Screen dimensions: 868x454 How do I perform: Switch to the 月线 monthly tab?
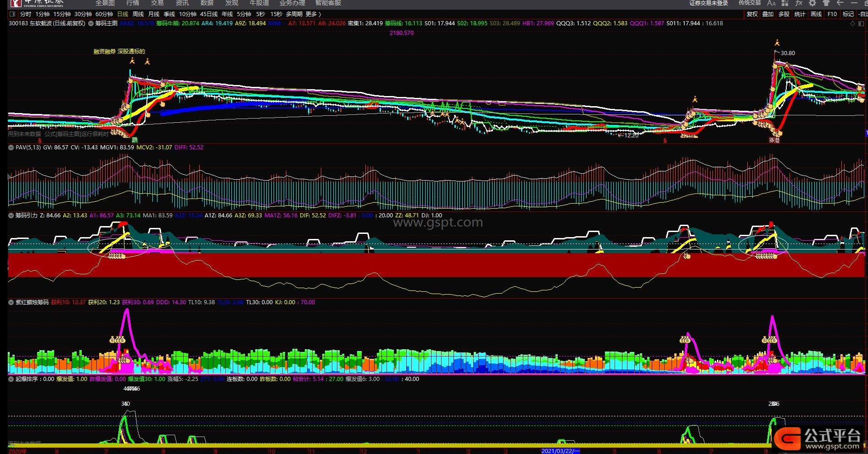154,14
